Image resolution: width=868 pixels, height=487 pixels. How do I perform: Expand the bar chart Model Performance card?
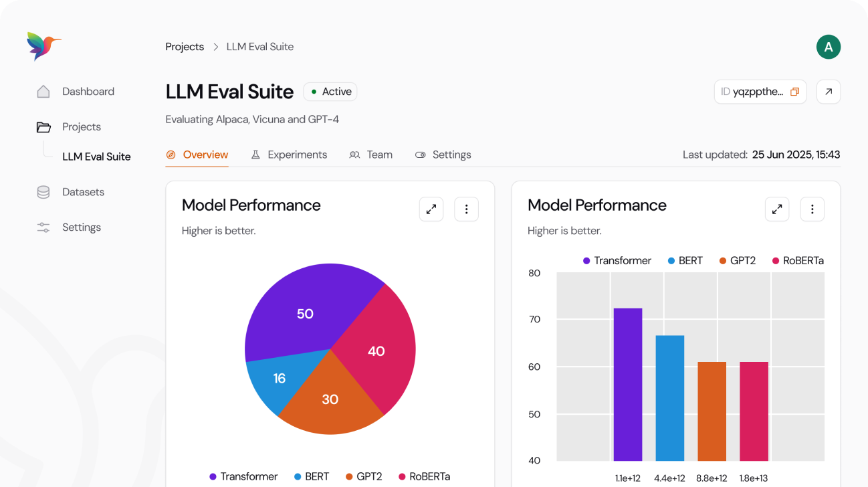(x=777, y=209)
